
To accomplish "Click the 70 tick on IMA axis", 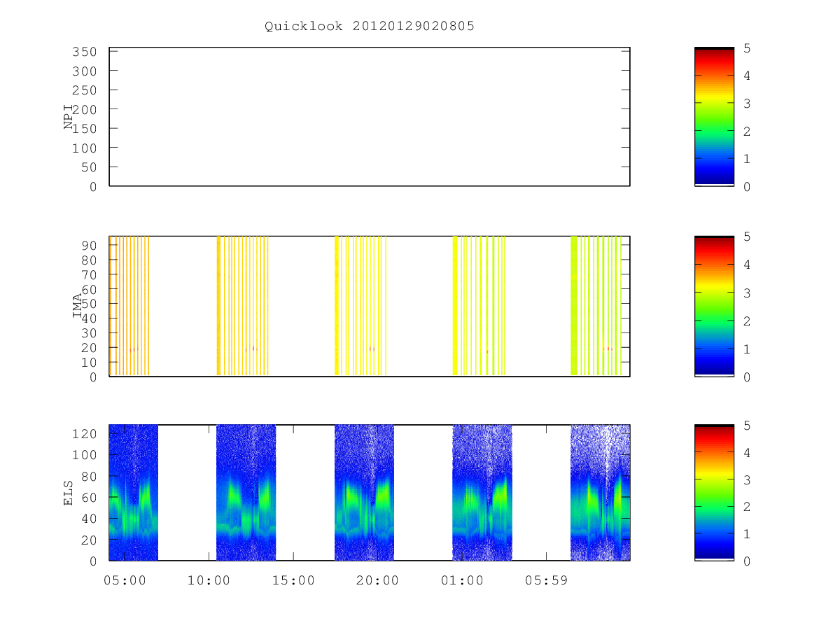I will [90, 274].
